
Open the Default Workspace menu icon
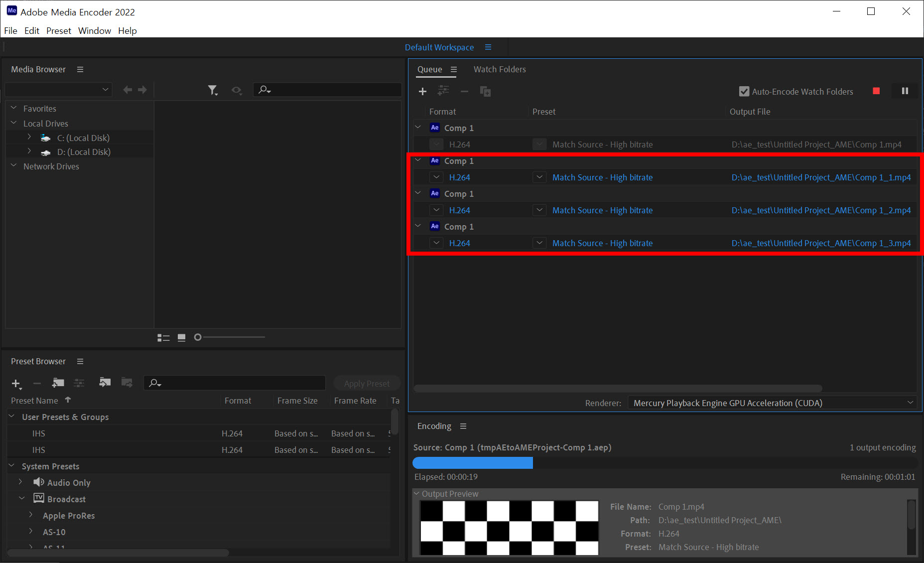click(x=488, y=47)
